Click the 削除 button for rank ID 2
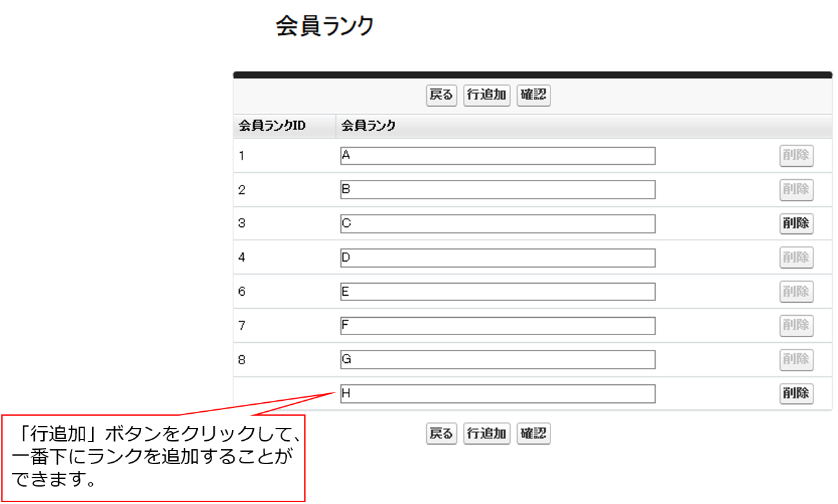 [x=796, y=189]
